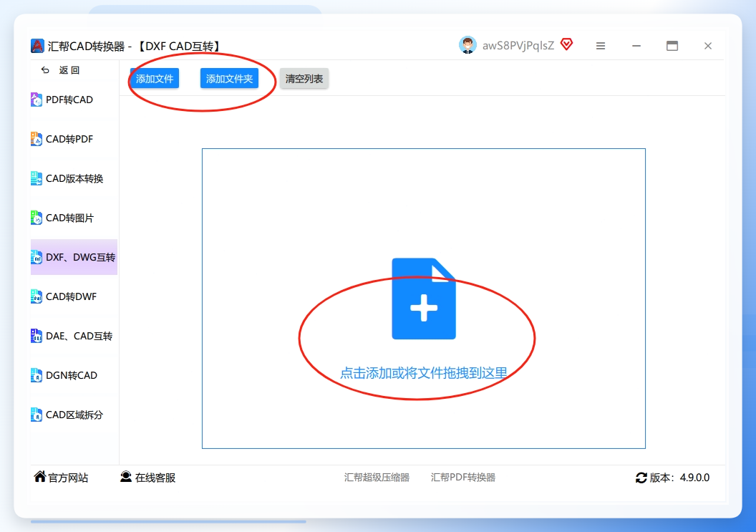Click the 清空列表 button

pyautogui.click(x=304, y=79)
